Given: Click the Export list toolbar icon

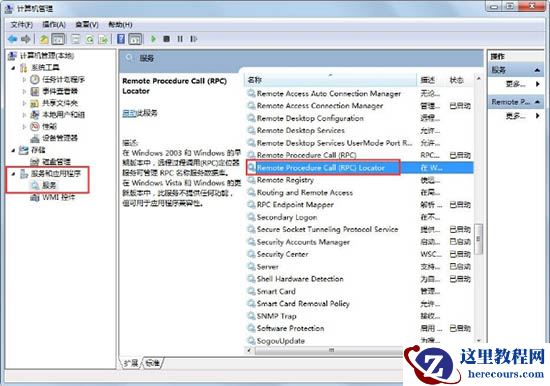Looking at the screenshot, I should pos(103,39).
